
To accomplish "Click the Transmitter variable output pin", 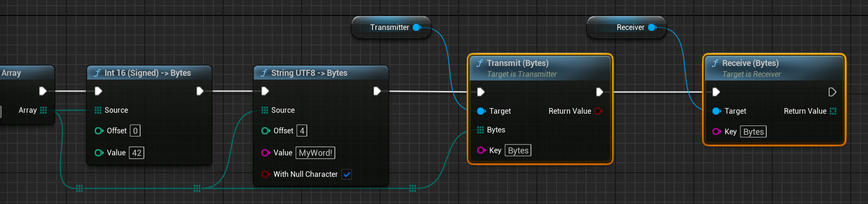I will point(416,28).
